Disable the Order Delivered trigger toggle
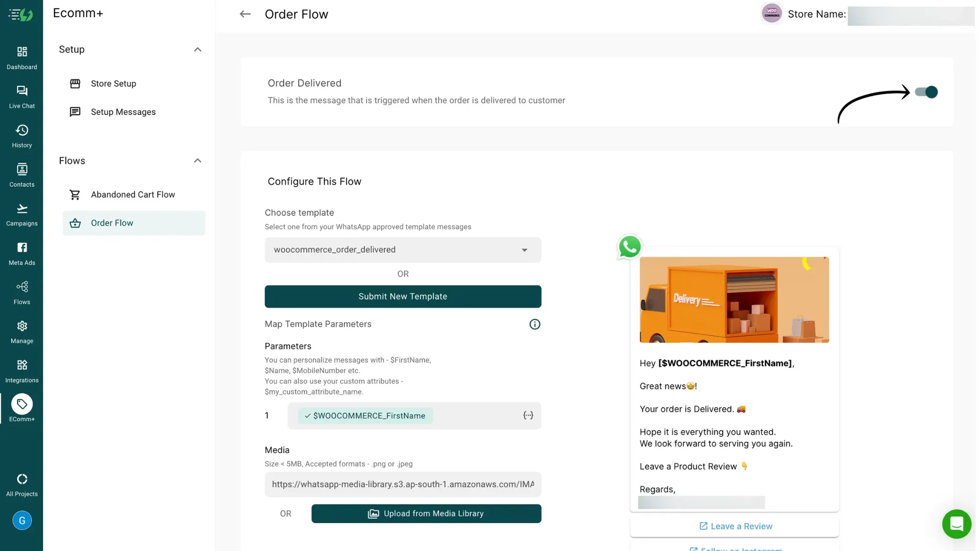Screen dimensions: 980x551 pyautogui.click(x=926, y=92)
